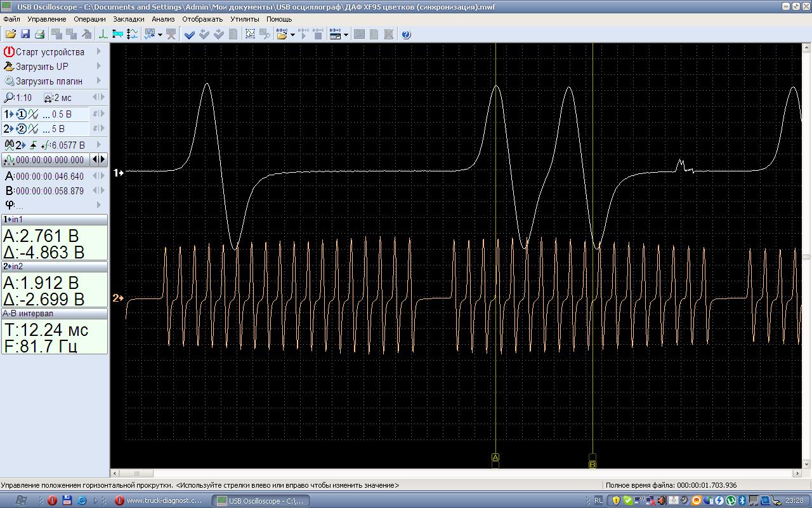This screenshot has width=812, height=508.
Task: Toggle channel 1 AC/DC coupling waveform icon
Action: click(x=33, y=114)
